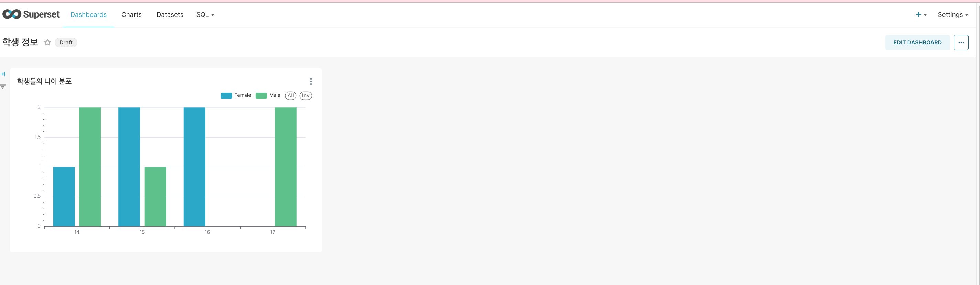Open the Datasets tab
The height and width of the screenshot is (285, 980).
click(170, 14)
